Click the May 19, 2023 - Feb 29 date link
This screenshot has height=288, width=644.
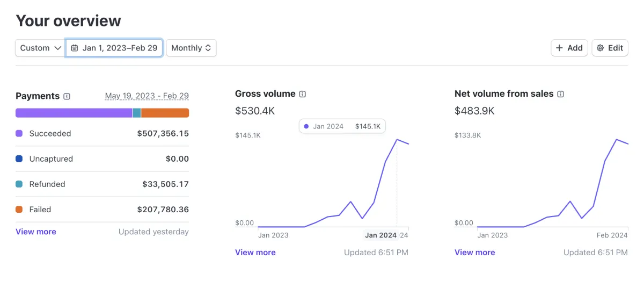(147, 96)
